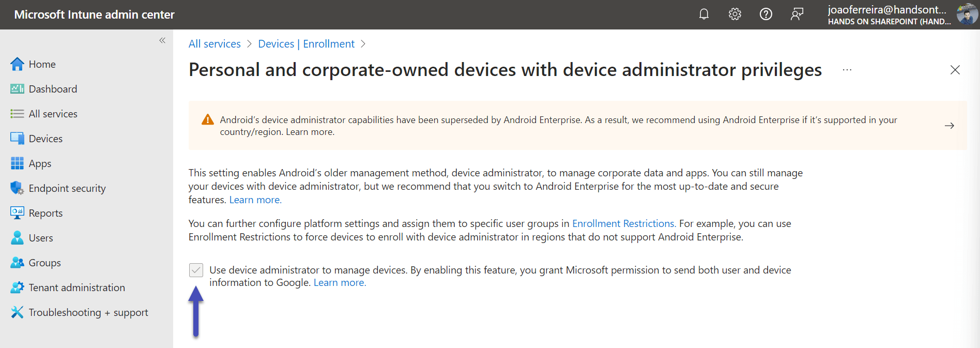
Task: Toggle the Use device administrator checkbox
Action: (196, 270)
